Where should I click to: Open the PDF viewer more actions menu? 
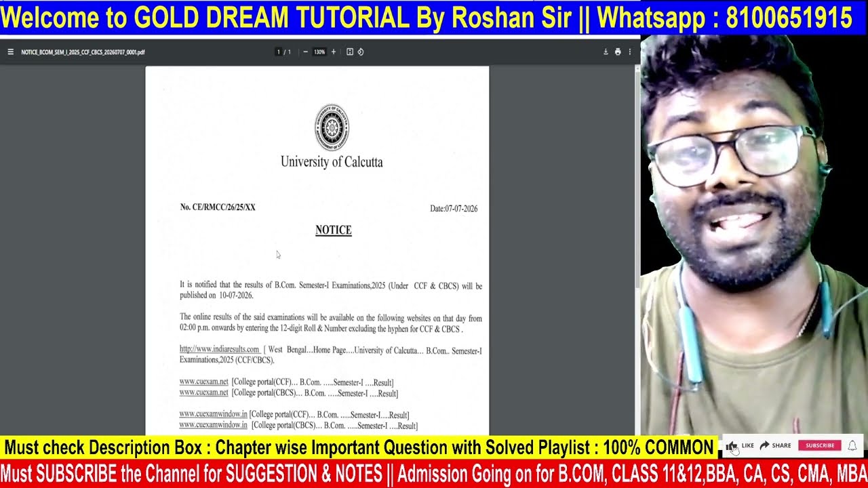click(629, 52)
